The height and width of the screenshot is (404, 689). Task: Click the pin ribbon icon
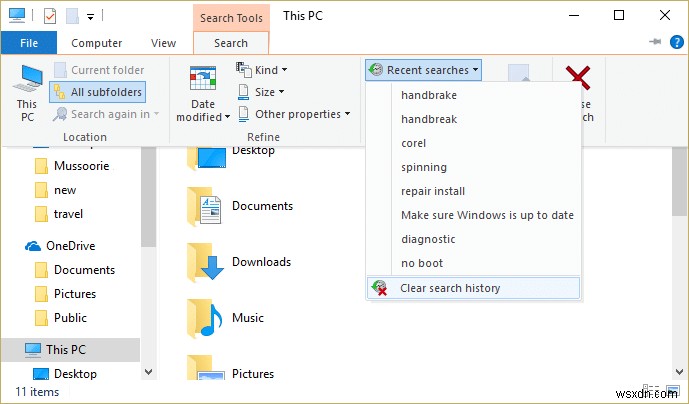click(655, 43)
